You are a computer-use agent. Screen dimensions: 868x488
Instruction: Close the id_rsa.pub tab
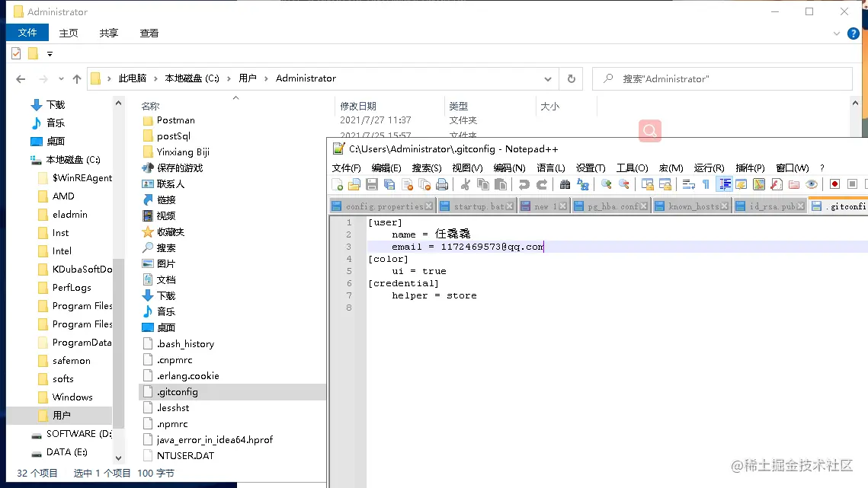click(800, 206)
